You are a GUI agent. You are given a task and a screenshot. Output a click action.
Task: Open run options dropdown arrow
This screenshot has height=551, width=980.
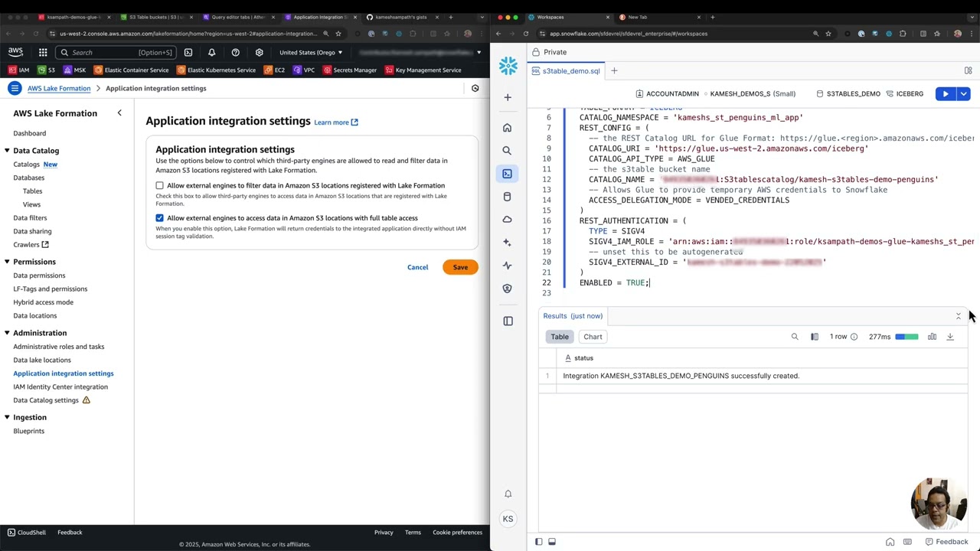964,93
